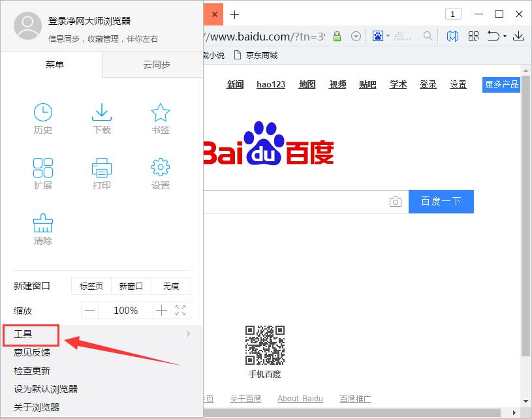Open Extensions (扩展) icon
Viewport: 532px width, 419px height.
[x=43, y=173]
